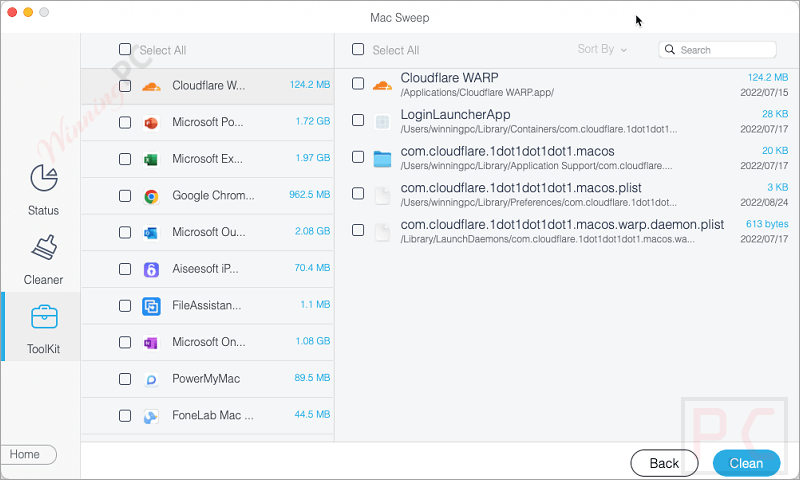Select the Google Chrom... row name
Viewport: 800px width, 480px height.
(x=213, y=195)
